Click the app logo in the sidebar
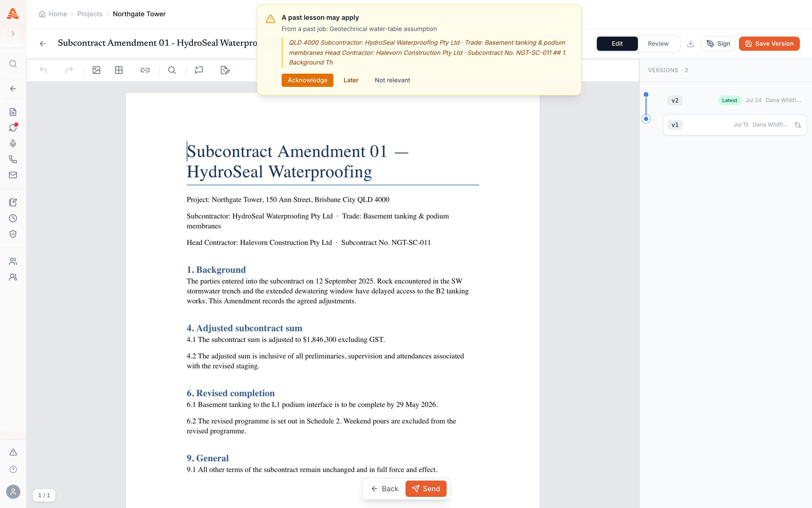The height and width of the screenshot is (508, 812). coord(13,14)
